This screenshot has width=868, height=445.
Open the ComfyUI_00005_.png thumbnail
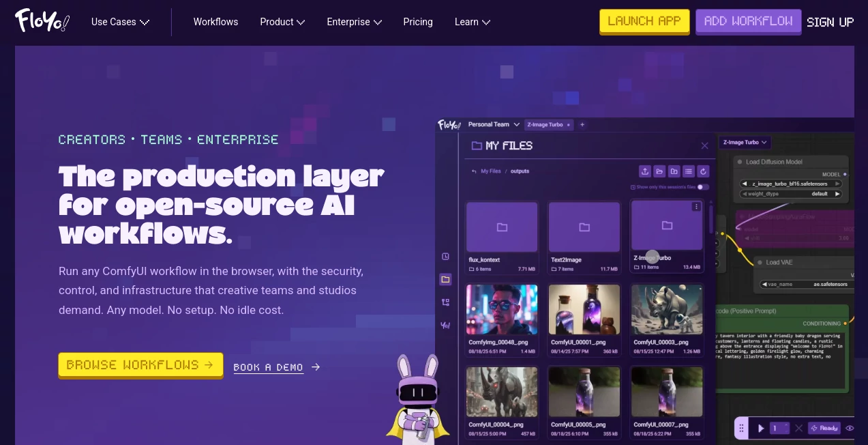(x=584, y=392)
